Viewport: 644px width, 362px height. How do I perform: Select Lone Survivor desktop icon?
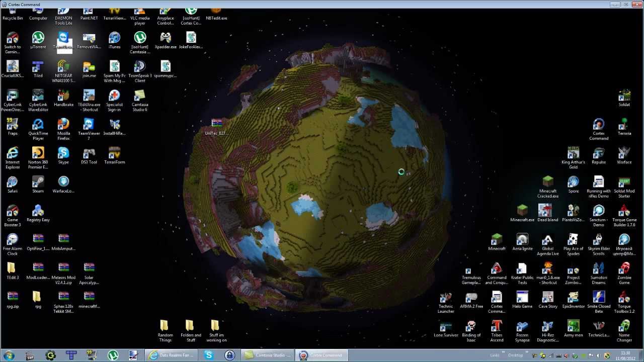446,328
